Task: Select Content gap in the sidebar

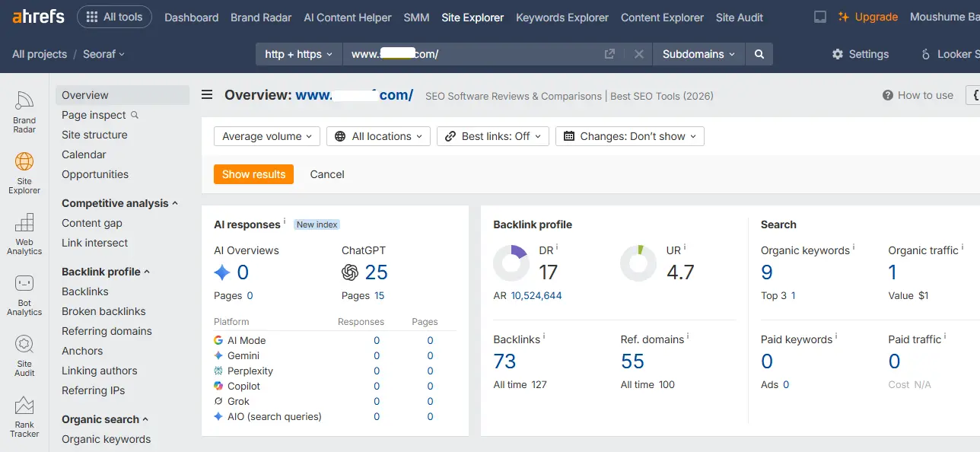Action: pos(92,223)
